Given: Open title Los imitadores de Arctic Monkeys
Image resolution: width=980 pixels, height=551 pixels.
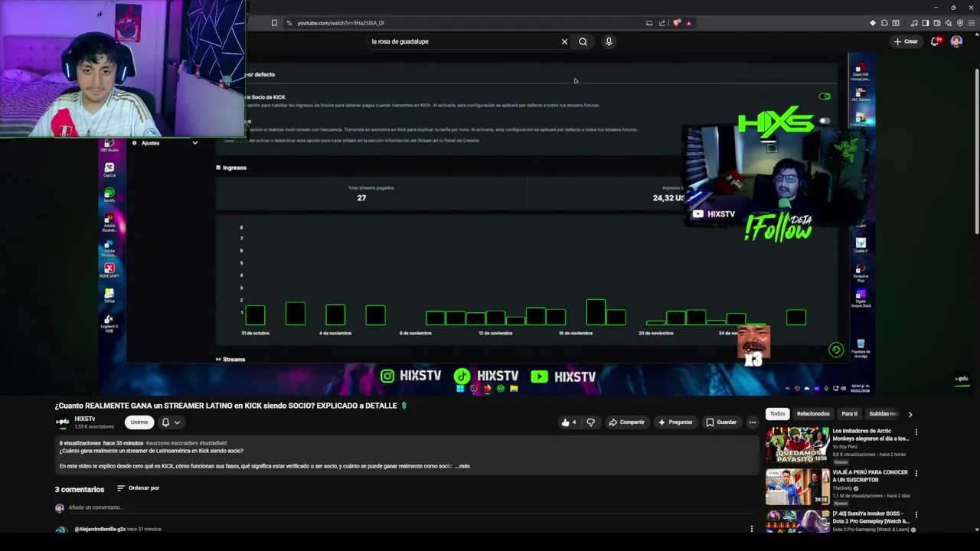Looking at the screenshot, I should pyautogui.click(x=871, y=435).
